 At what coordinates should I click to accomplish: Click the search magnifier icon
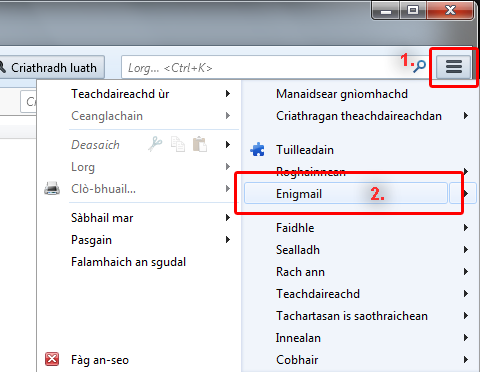[x=419, y=66]
